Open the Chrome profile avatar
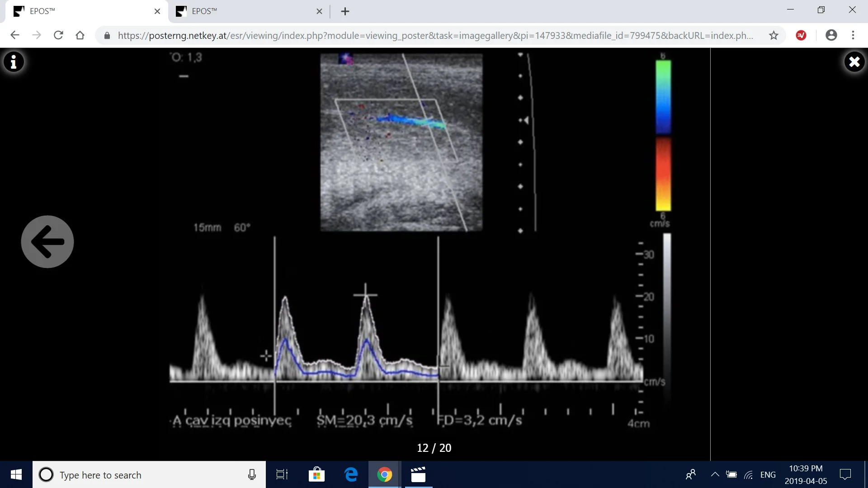The image size is (868, 488). tap(832, 35)
